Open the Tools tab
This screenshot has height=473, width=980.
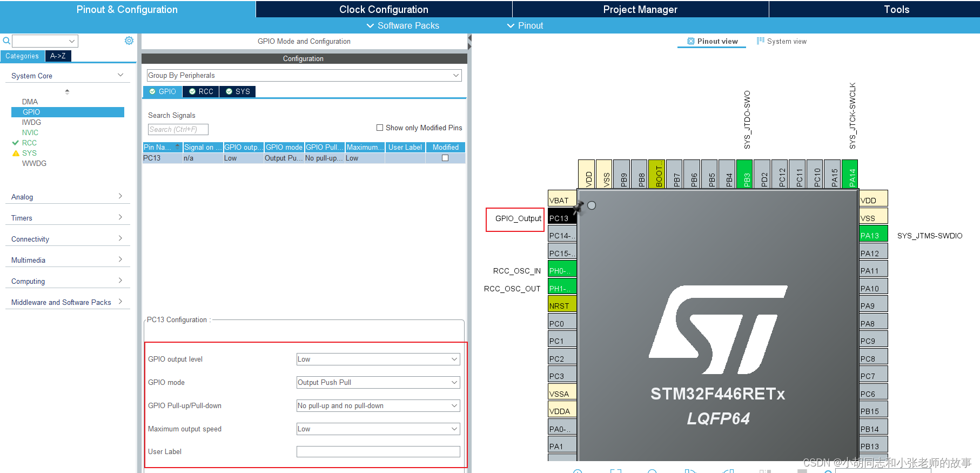click(x=875, y=9)
